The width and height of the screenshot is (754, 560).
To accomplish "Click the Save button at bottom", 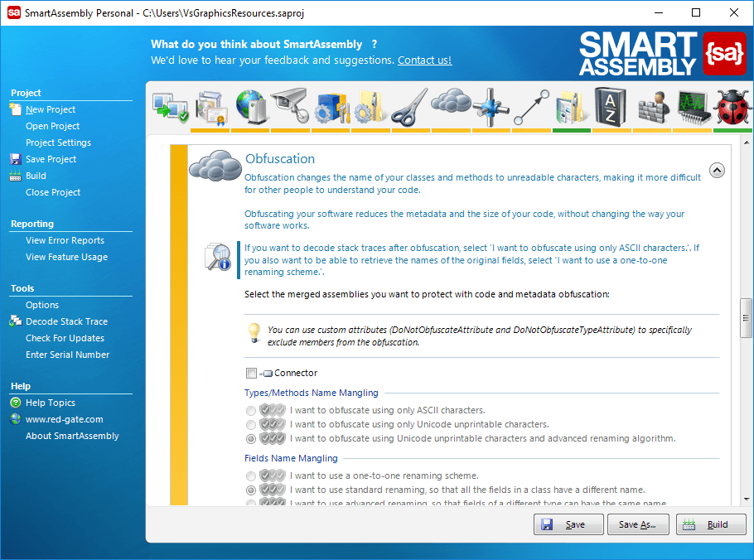I will click(x=568, y=524).
